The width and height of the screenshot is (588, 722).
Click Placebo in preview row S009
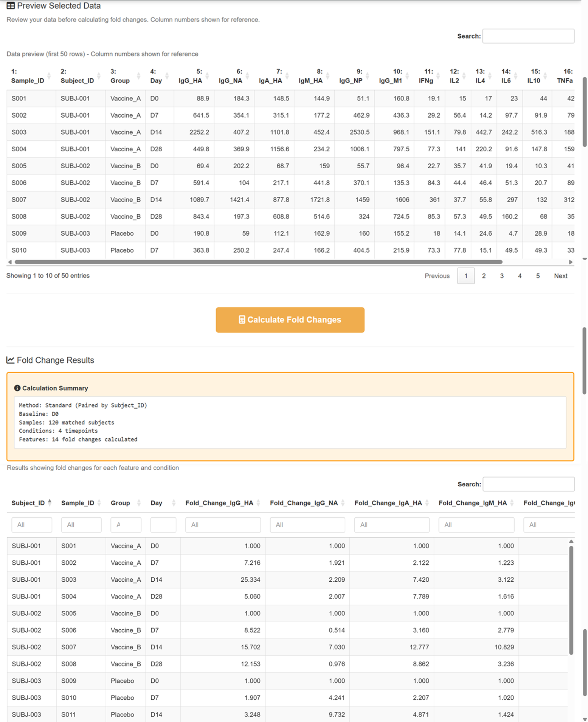pyautogui.click(x=122, y=233)
